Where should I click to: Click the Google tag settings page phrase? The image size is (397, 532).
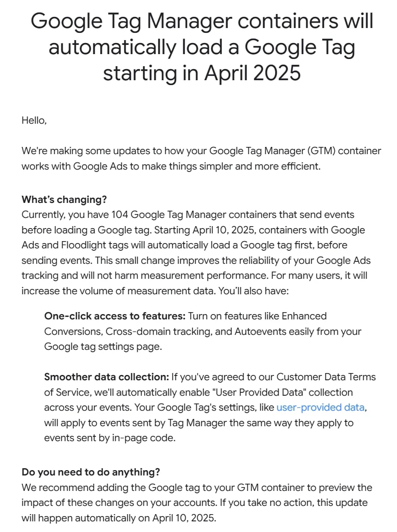pos(103,346)
